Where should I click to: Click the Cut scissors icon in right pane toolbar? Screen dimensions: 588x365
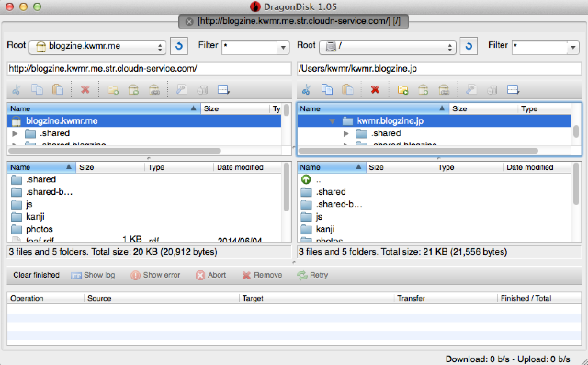click(x=306, y=90)
